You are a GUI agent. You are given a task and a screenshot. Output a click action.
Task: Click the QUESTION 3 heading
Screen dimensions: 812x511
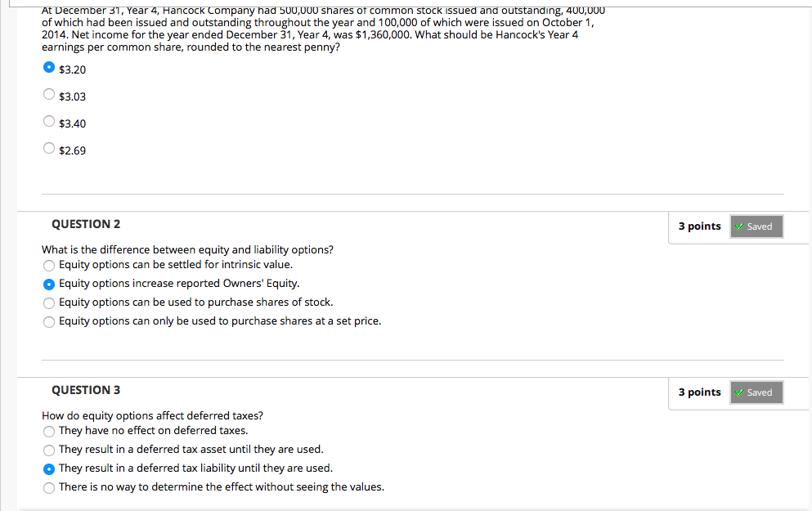(86, 390)
